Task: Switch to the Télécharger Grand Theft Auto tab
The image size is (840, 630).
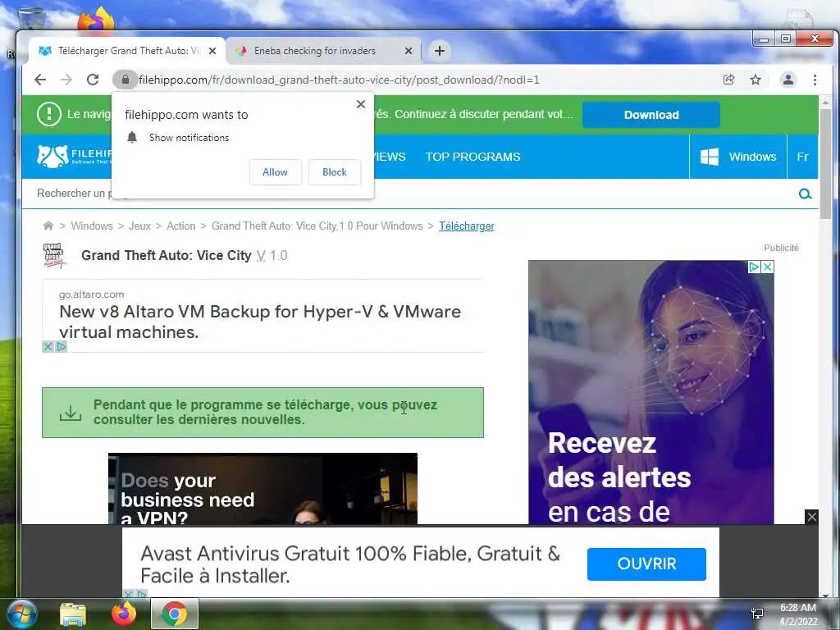Action: (x=127, y=51)
